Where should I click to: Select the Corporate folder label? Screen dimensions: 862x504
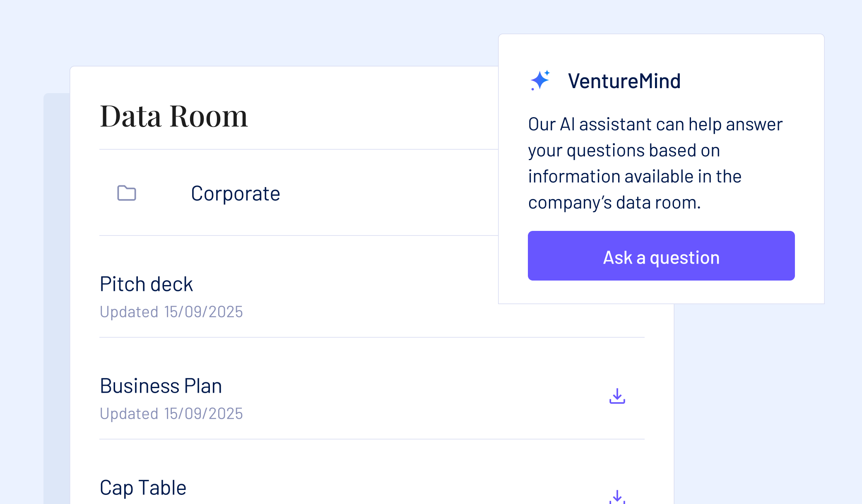pyautogui.click(x=236, y=194)
